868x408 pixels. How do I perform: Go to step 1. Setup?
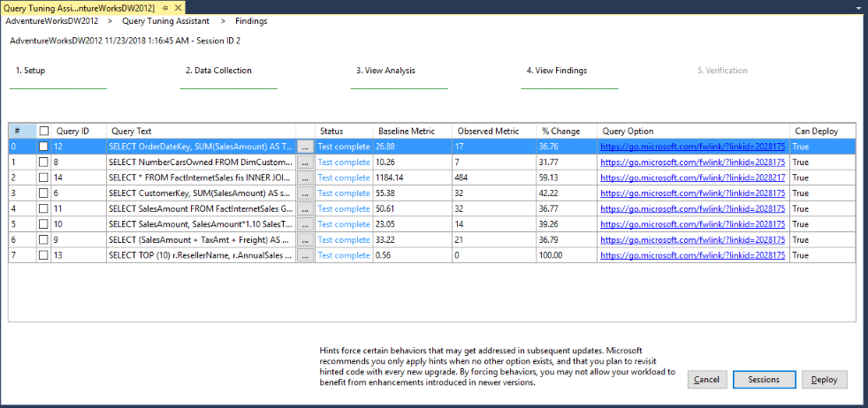coord(30,71)
